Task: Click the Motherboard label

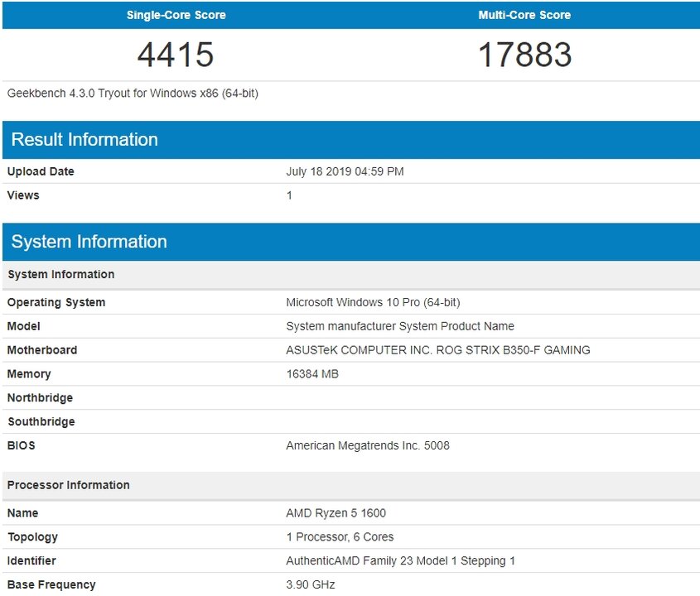Action: click(x=42, y=350)
